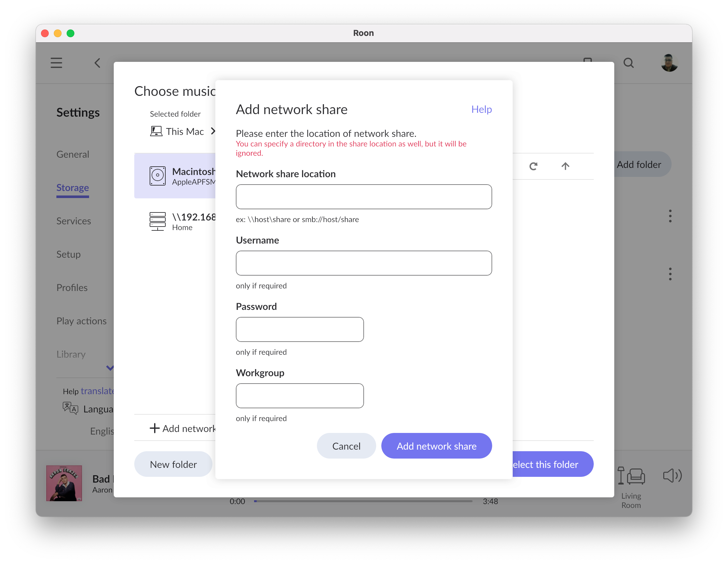The height and width of the screenshot is (564, 728).
Task: Switch to the Storage settings tab
Action: (x=73, y=188)
